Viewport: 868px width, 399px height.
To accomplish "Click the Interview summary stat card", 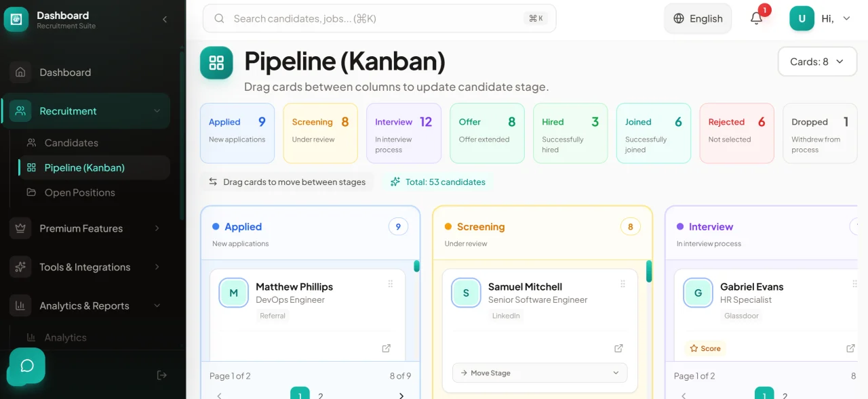I will [403, 133].
